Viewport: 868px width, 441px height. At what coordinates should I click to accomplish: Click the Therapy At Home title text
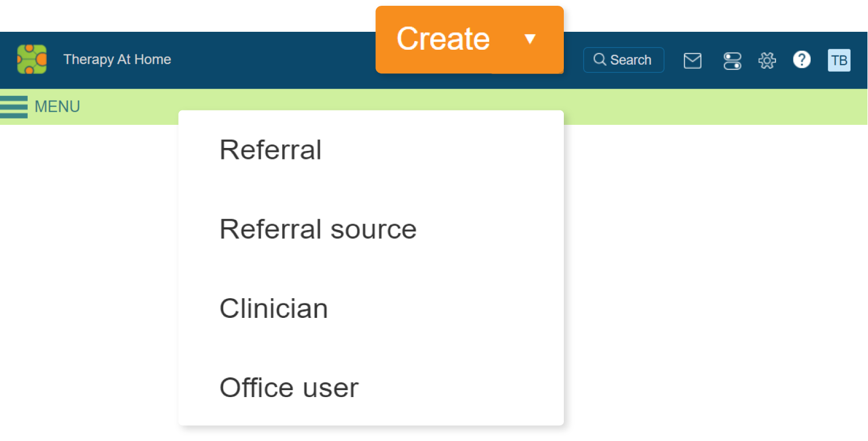117,59
